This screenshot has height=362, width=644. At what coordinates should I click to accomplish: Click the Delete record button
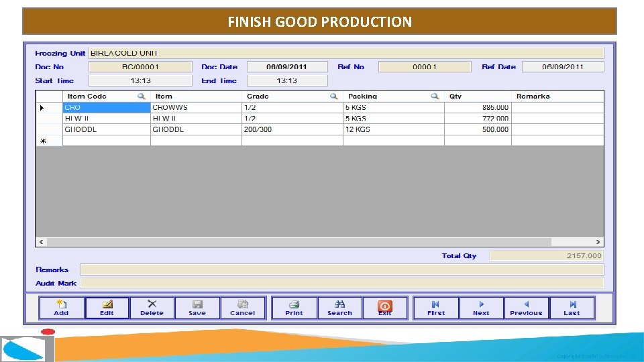click(152, 308)
